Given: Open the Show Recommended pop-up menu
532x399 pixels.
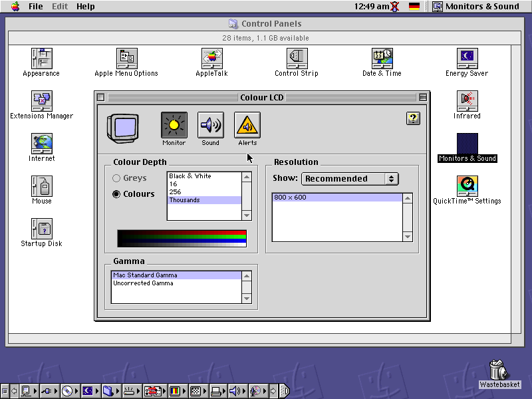Looking at the screenshot, I should (x=350, y=179).
